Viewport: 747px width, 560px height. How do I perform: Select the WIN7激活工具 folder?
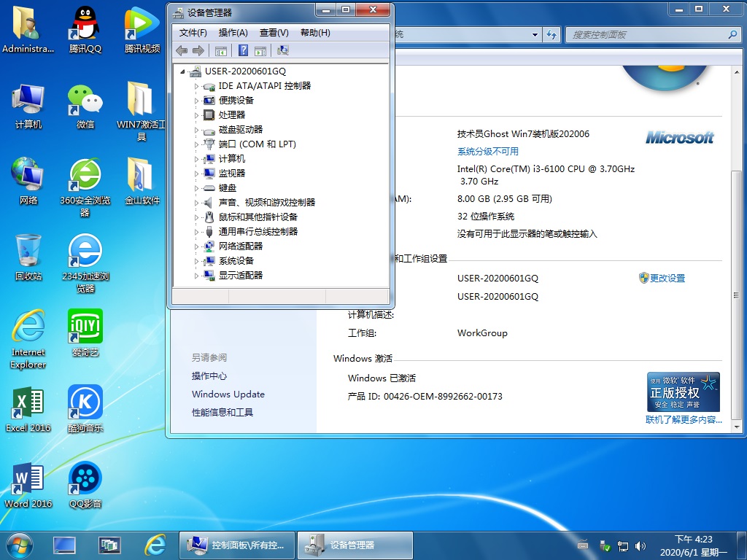141,112
